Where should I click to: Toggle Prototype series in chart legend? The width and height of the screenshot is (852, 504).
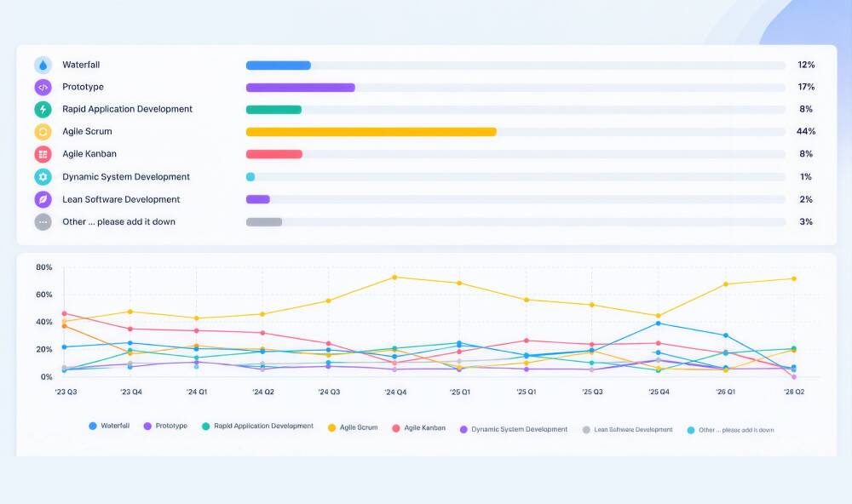(x=165, y=426)
